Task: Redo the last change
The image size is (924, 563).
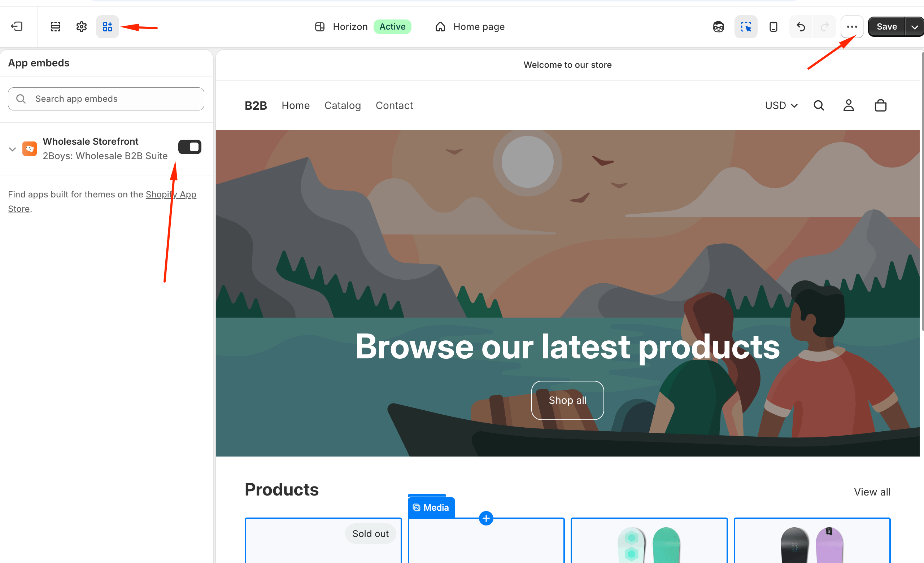Action: pos(824,27)
